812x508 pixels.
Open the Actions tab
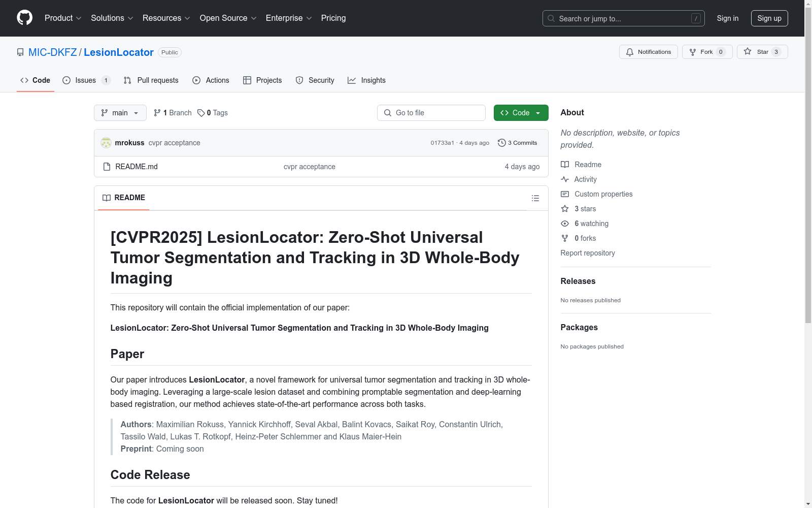[211, 80]
